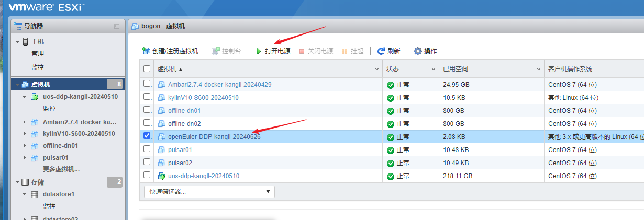Click the VM icon beside pulsar02 table row
Image resolution: width=644 pixels, height=220 pixels.
162,163
